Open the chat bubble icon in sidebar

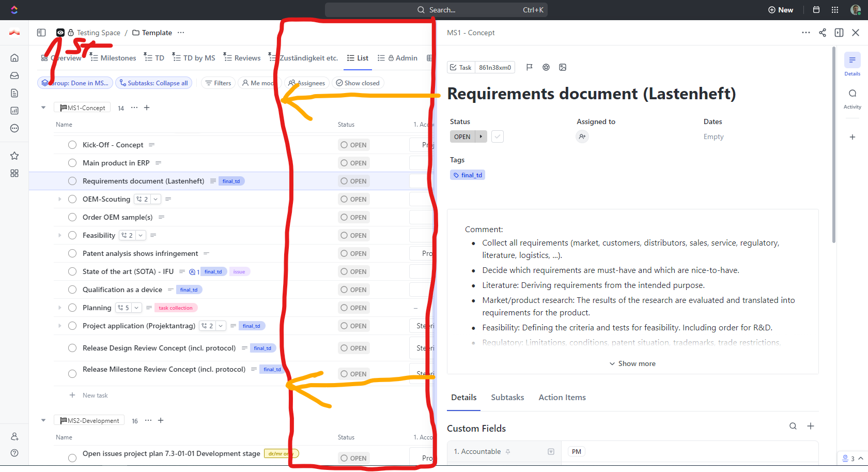[x=14, y=128]
